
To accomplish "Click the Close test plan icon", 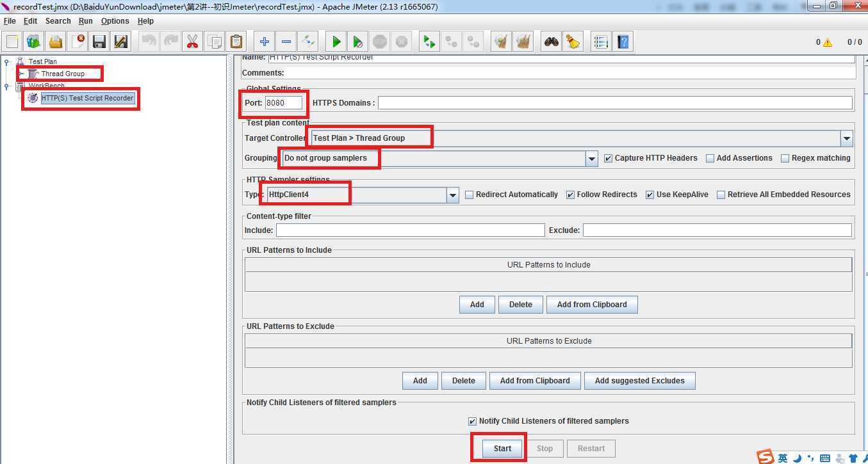I will [x=78, y=42].
